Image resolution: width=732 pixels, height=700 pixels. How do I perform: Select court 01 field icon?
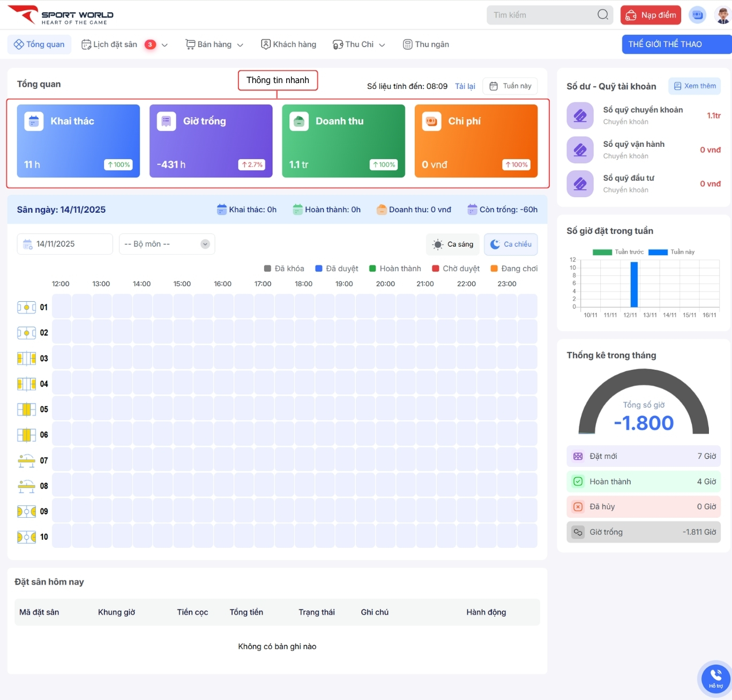pos(26,307)
